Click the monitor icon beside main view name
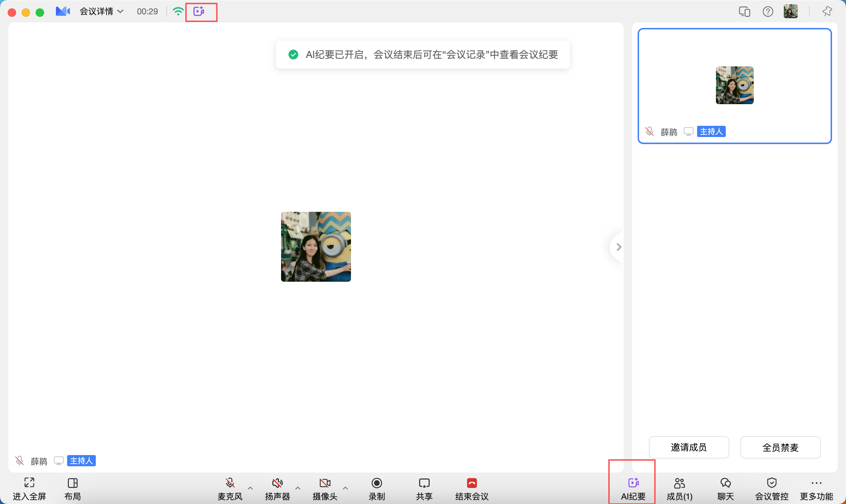 pos(59,461)
